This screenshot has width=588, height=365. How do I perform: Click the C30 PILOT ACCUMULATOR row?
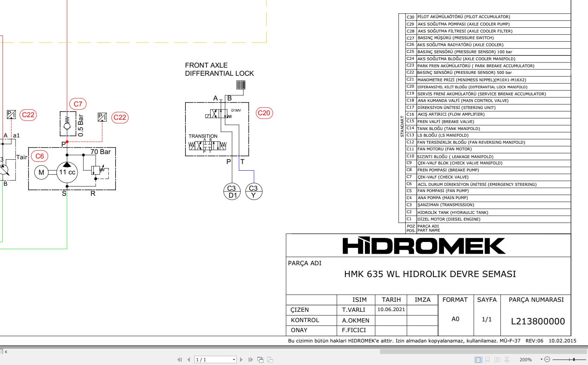pyautogui.click(x=488, y=17)
